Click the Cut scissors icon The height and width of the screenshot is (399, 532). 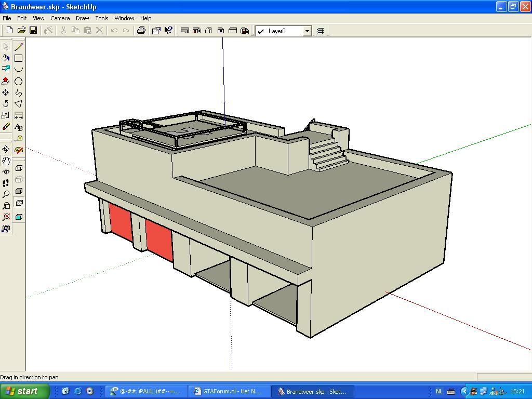pos(63,31)
